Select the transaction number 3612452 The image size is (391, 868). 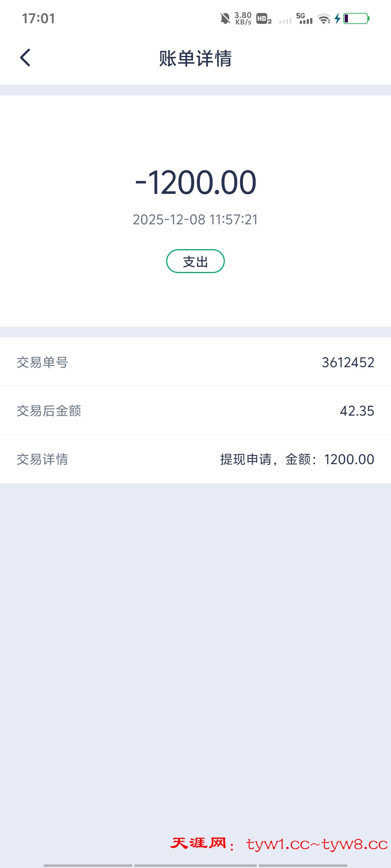pos(348,362)
